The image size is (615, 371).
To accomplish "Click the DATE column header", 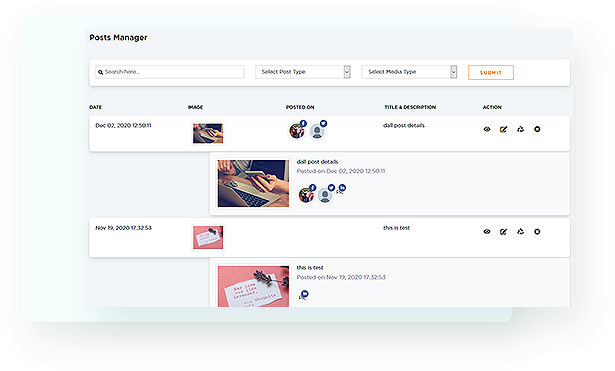I will point(95,107).
